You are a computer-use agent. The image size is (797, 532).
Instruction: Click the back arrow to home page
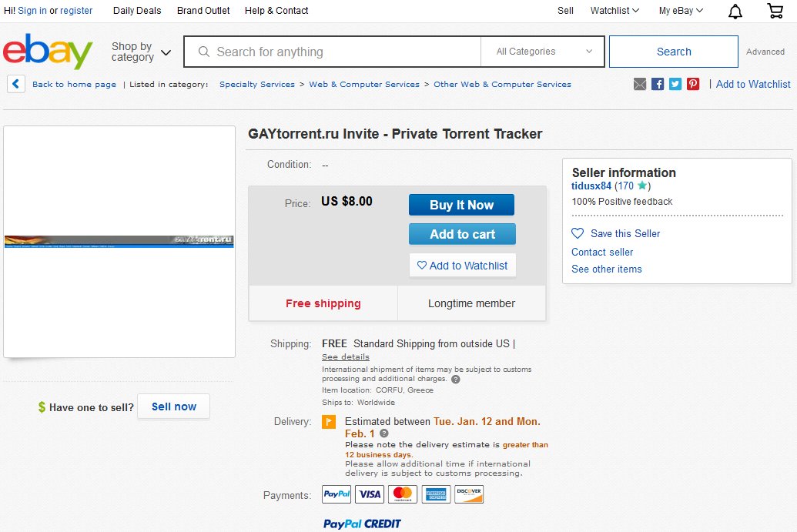15,84
